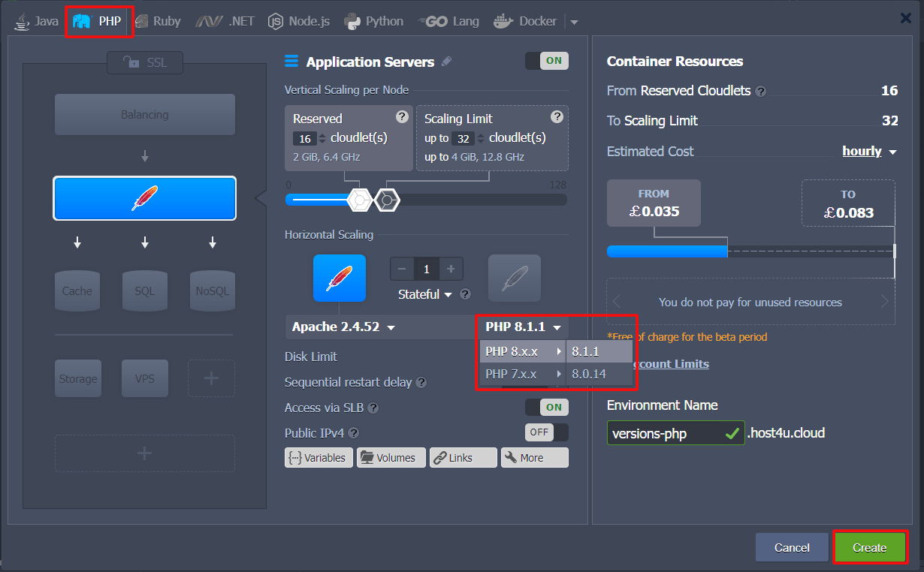The height and width of the screenshot is (572, 924).
Task: Open the Volumes configuration
Action: (391, 457)
